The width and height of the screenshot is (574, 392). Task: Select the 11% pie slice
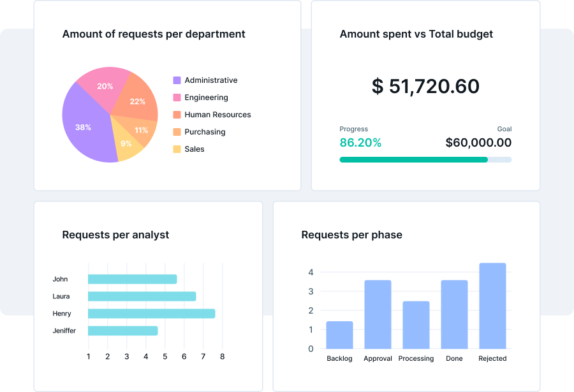pos(142,131)
